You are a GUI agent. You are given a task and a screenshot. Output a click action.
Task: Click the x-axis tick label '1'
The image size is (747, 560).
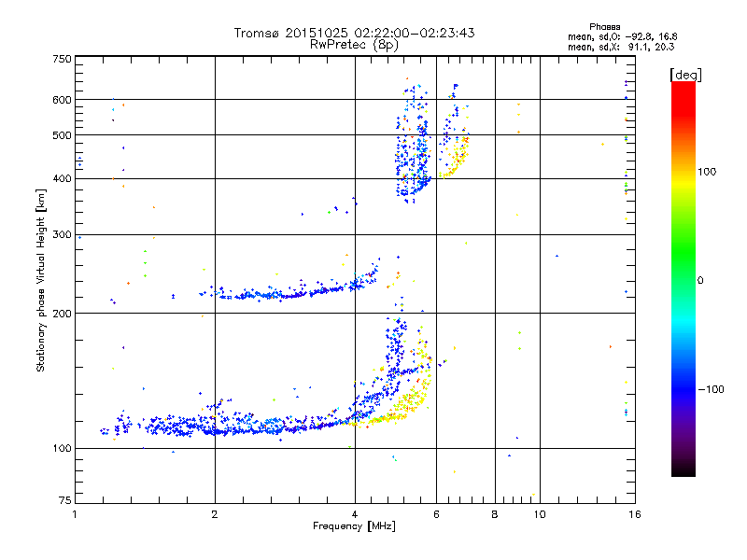(x=75, y=514)
